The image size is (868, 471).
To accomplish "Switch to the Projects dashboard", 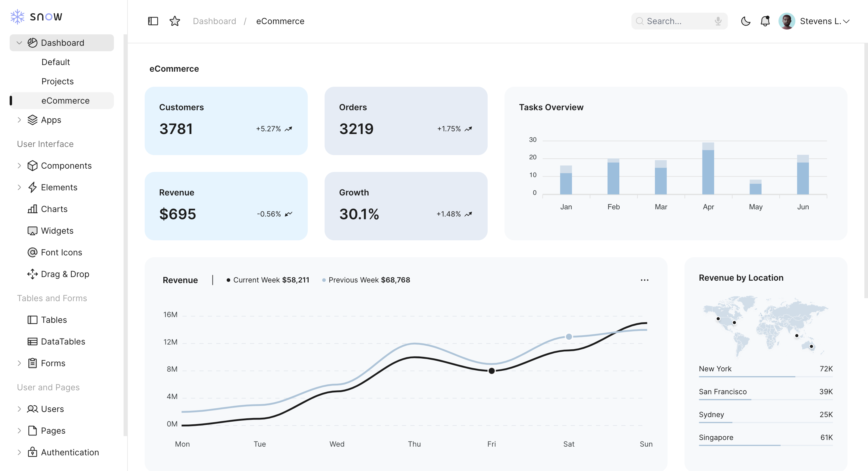I will (x=57, y=81).
